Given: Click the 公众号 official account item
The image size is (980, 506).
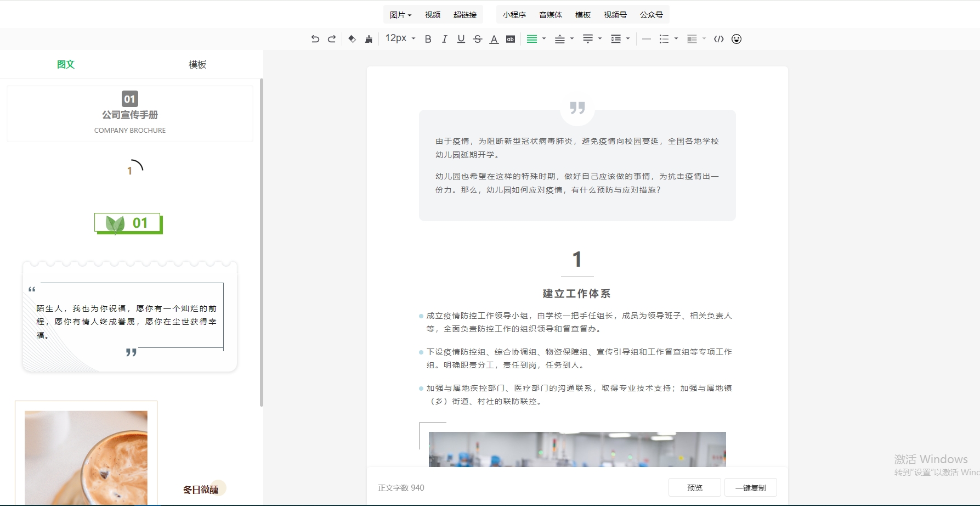Looking at the screenshot, I should click(x=652, y=15).
